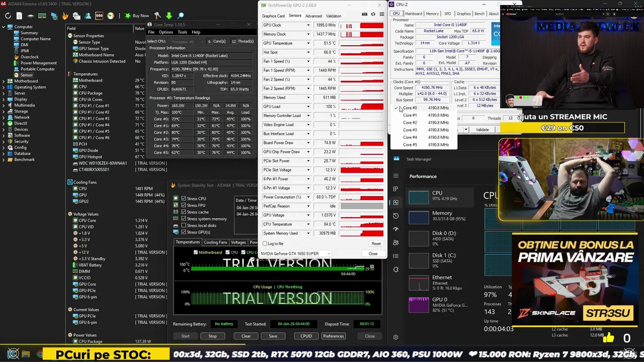Image resolution: width=644 pixels, height=362 pixels.
Task: Switch to GPU-Z Graphics Card tab
Action: [x=273, y=16]
